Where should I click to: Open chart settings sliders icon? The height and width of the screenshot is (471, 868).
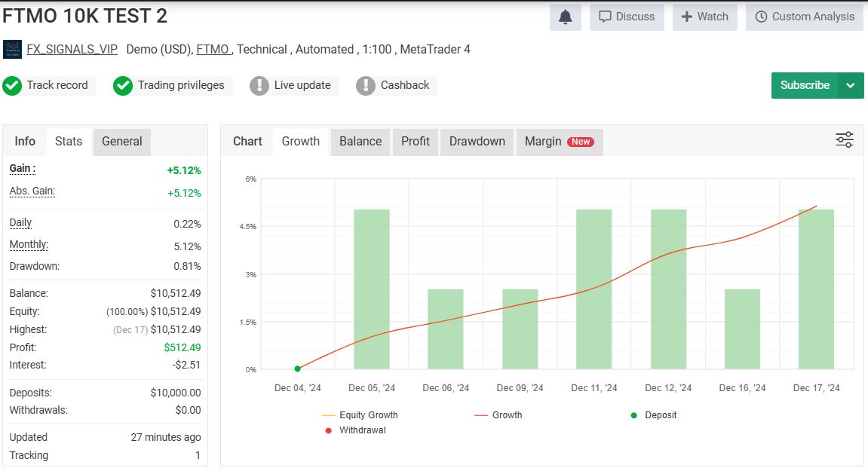[x=844, y=139]
